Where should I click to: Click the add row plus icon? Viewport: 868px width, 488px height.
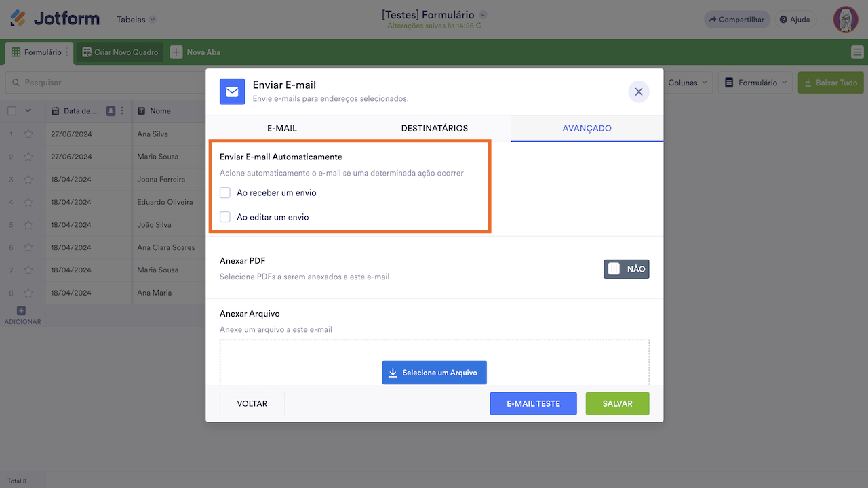(x=21, y=310)
